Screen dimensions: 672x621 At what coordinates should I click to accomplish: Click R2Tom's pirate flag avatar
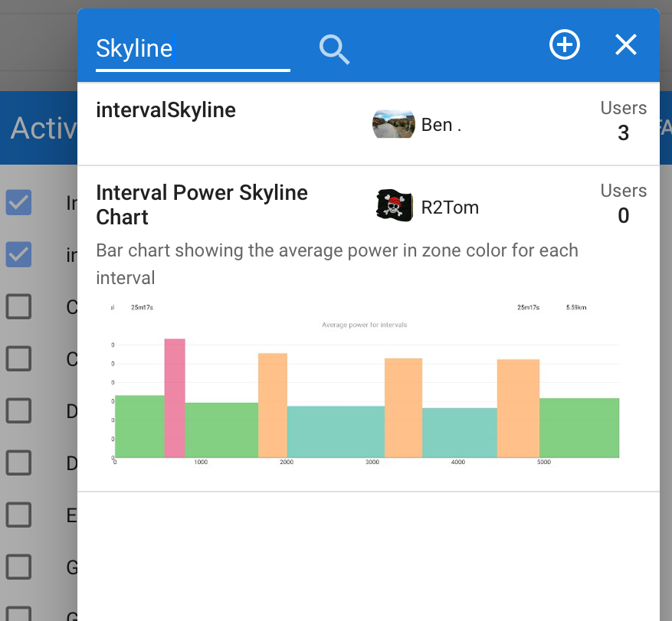[x=395, y=206]
